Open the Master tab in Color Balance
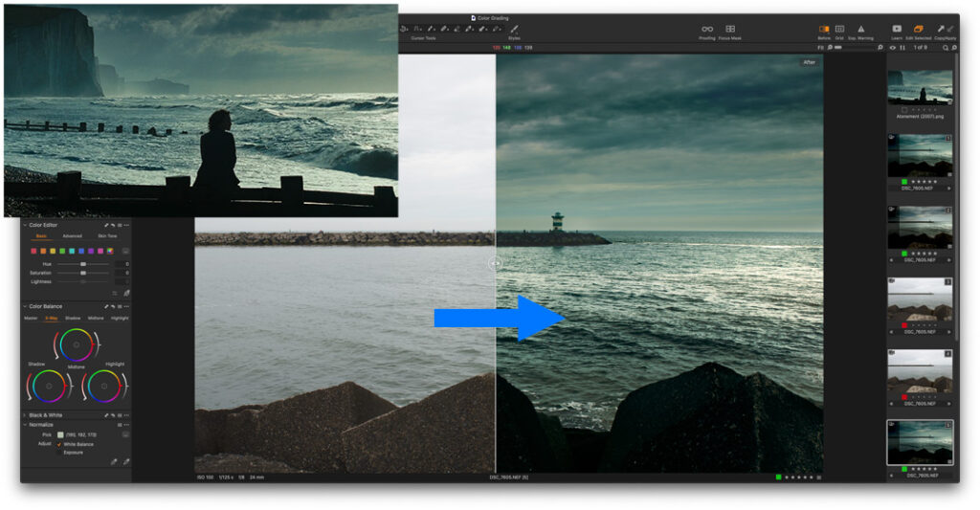 pyautogui.click(x=31, y=318)
